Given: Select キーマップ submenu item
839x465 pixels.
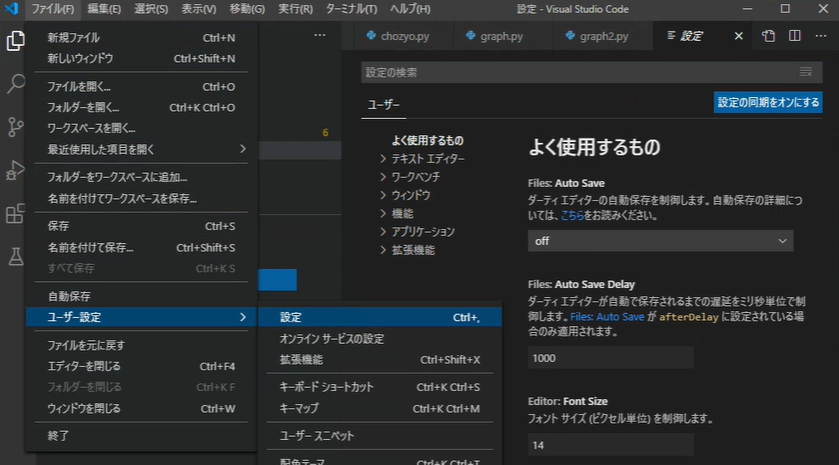Looking at the screenshot, I should point(380,409).
